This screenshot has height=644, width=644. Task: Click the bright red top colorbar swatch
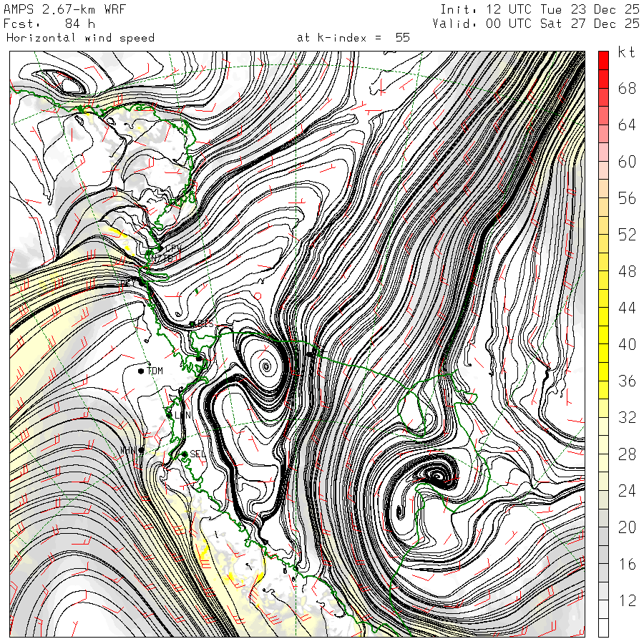click(x=603, y=60)
